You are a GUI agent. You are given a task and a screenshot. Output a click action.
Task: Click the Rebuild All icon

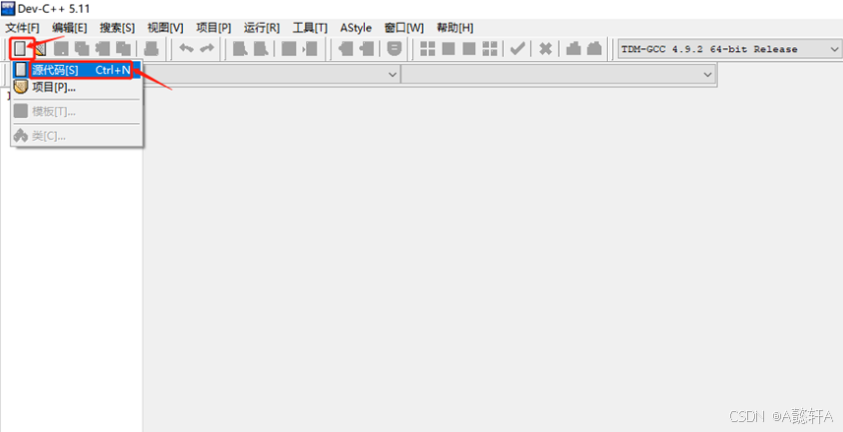pos(490,49)
